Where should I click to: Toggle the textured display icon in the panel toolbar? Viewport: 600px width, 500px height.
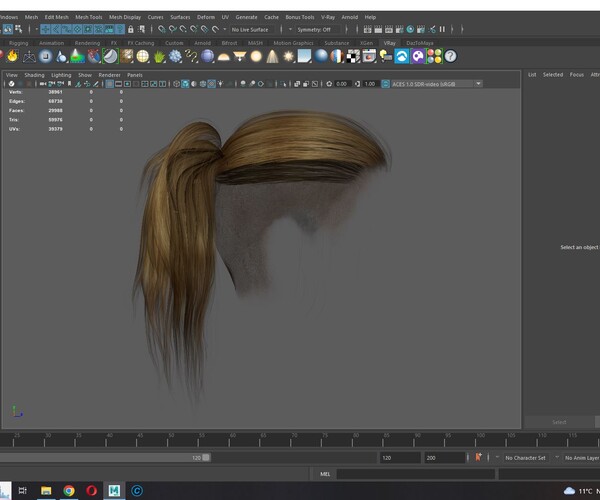211,84
